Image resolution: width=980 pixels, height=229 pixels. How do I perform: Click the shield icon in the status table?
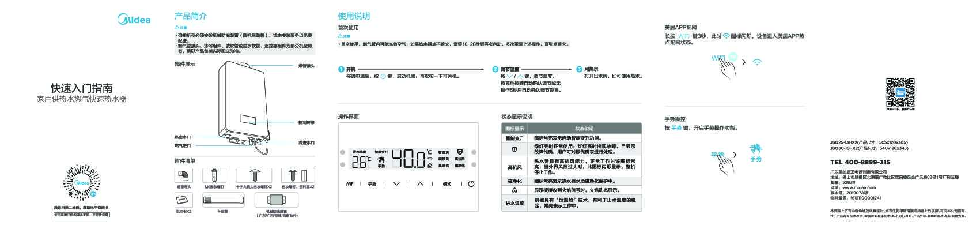coord(514,149)
